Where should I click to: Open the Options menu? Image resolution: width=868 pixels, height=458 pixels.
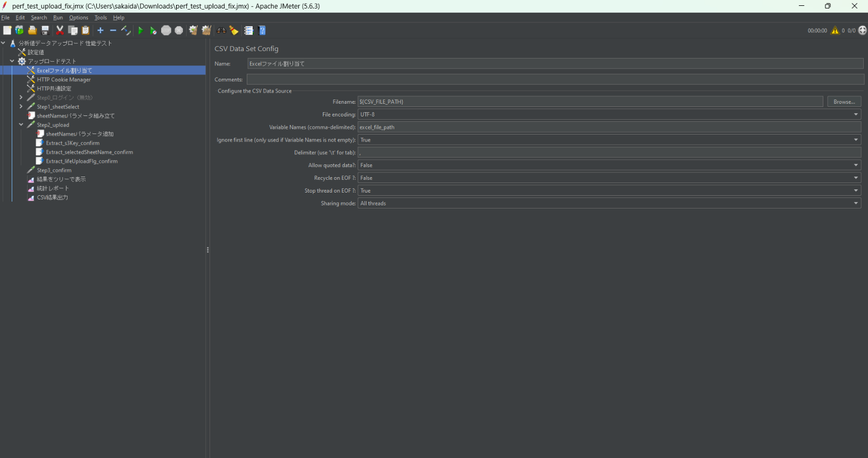pyautogui.click(x=78, y=18)
